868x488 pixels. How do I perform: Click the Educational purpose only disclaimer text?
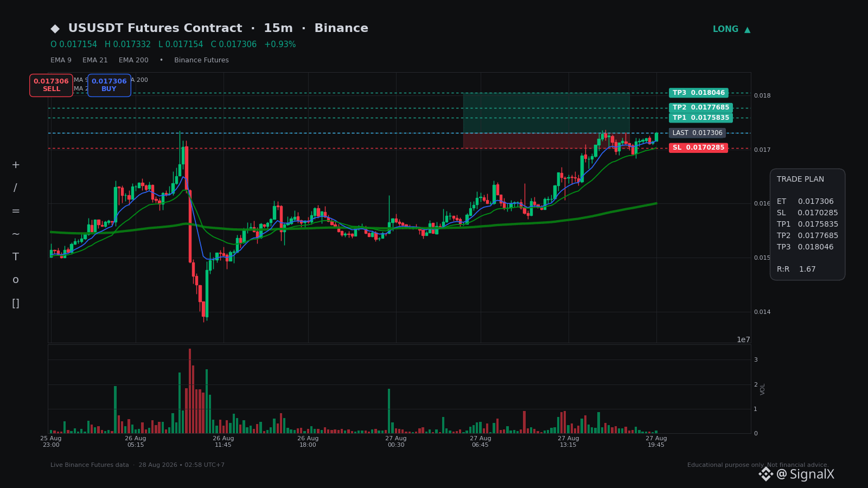[758, 465]
